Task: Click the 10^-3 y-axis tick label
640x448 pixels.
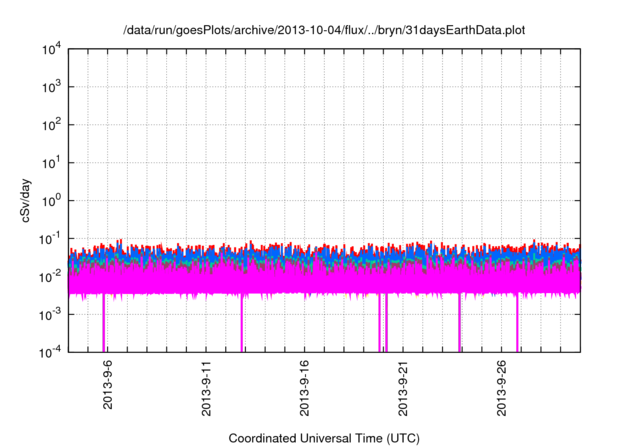Action: (50, 315)
